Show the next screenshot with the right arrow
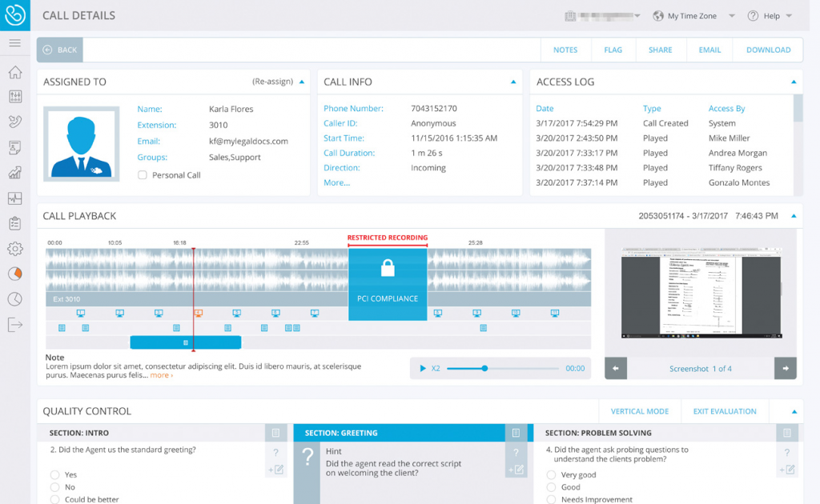 (786, 368)
